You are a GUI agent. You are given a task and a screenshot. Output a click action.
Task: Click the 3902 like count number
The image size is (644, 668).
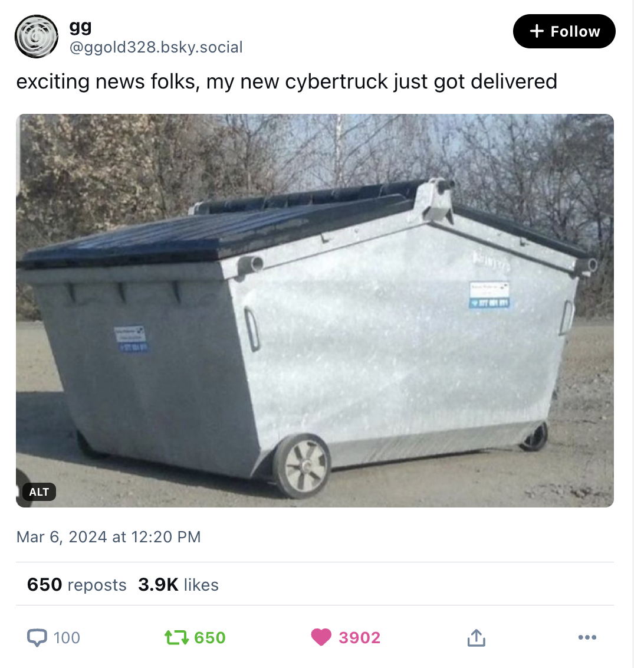(360, 638)
